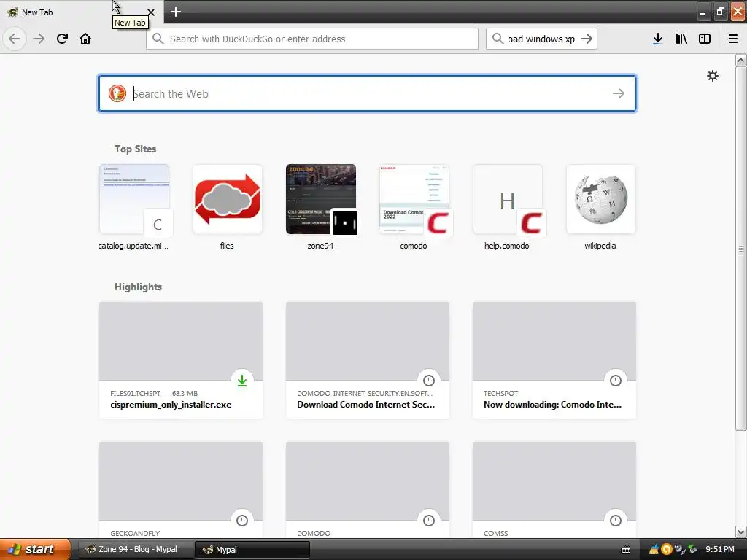747x560 pixels.
Task: Open the cispremium_only_installer.exe highlight
Action: [x=181, y=360]
